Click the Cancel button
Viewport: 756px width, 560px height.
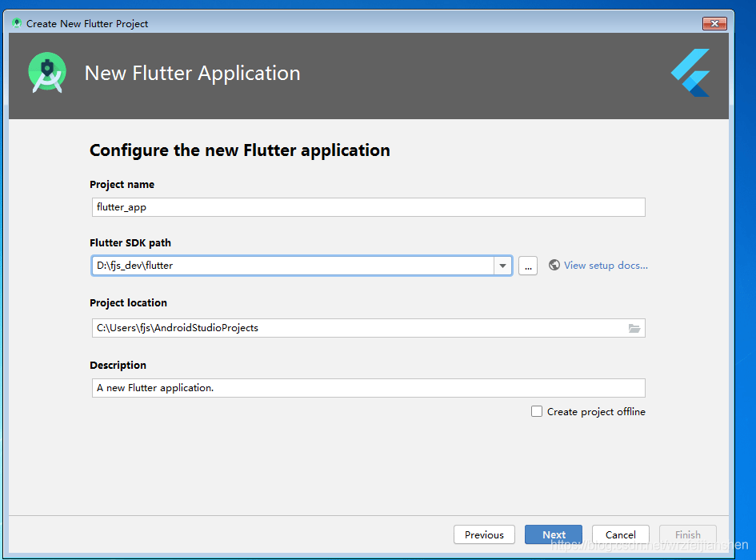[x=621, y=534]
